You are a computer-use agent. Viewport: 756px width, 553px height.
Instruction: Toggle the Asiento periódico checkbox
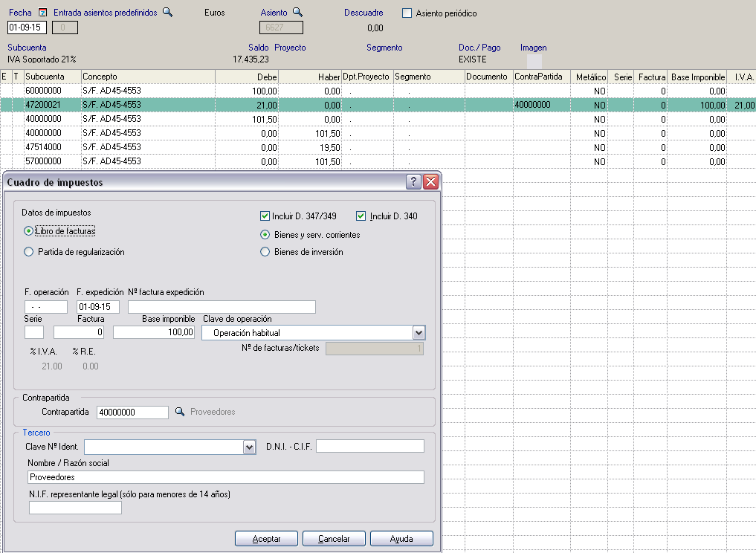(x=407, y=13)
